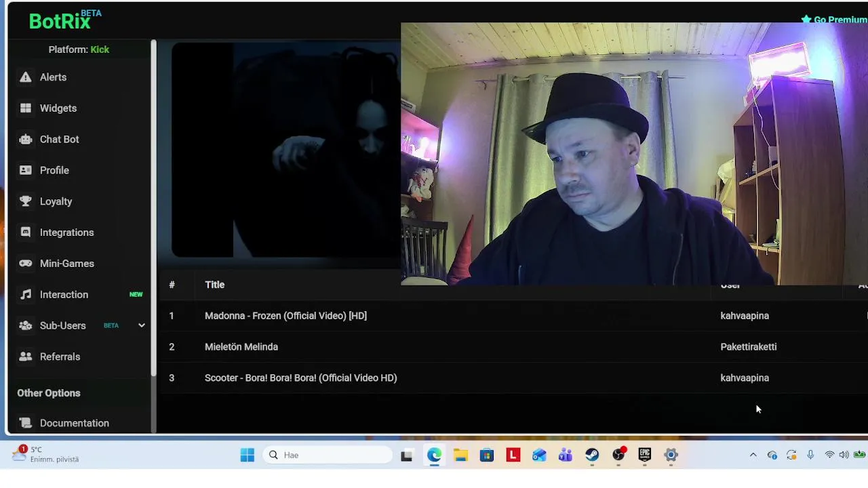Click the Title column header
The height and width of the screenshot is (488, 868).
pos(214,285)
